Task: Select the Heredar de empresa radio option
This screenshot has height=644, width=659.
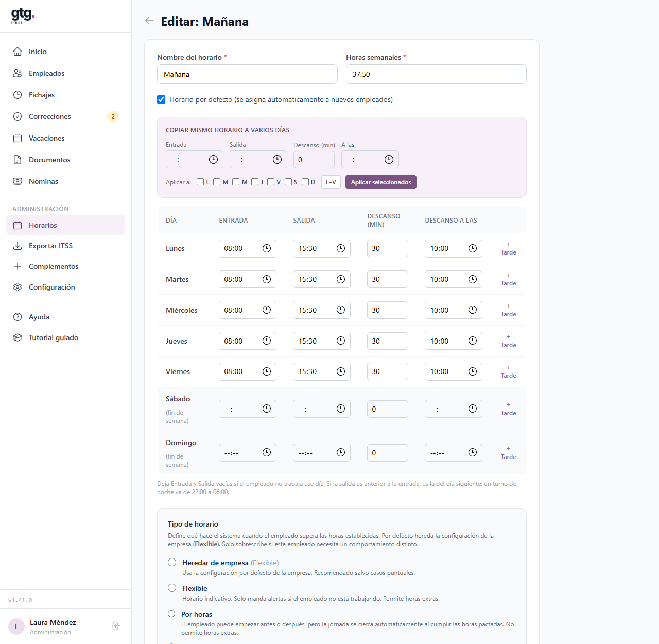Action: pos(172,562)
